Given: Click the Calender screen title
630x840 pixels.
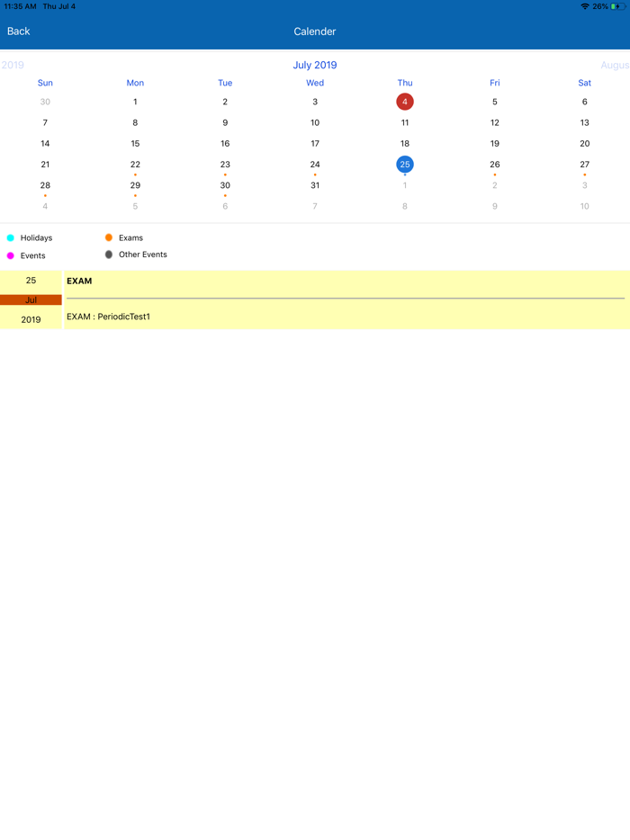Looking at the screenshot, I should 315,31.
